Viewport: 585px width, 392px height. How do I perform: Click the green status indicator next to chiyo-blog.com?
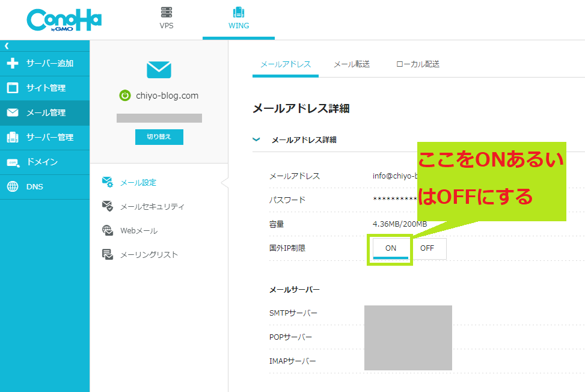[x=125, y=94]
